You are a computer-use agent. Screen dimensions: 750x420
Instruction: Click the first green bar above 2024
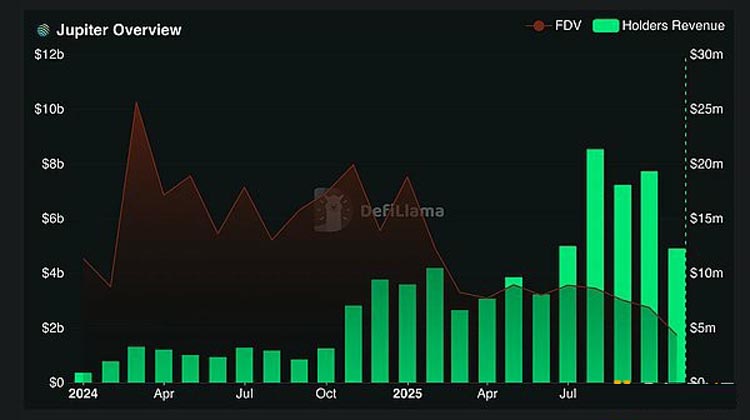click(83, 377)
